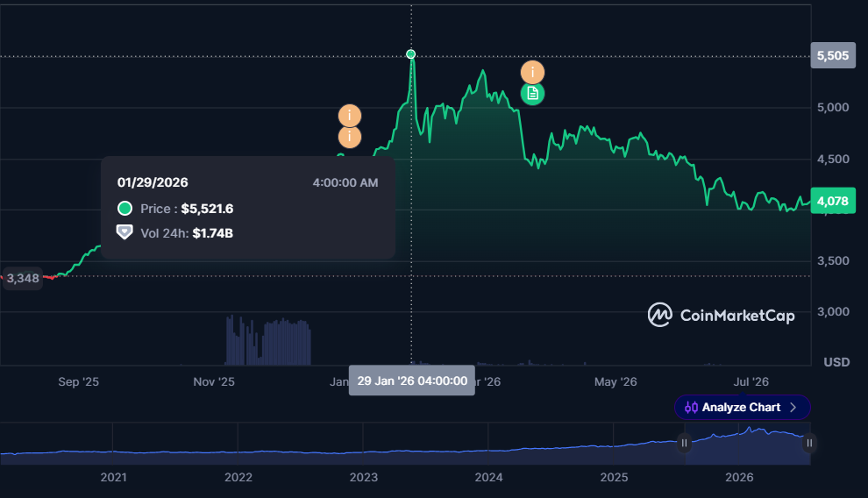
Task: Click the 3,000 price axis label
Action: coord(833,311)
